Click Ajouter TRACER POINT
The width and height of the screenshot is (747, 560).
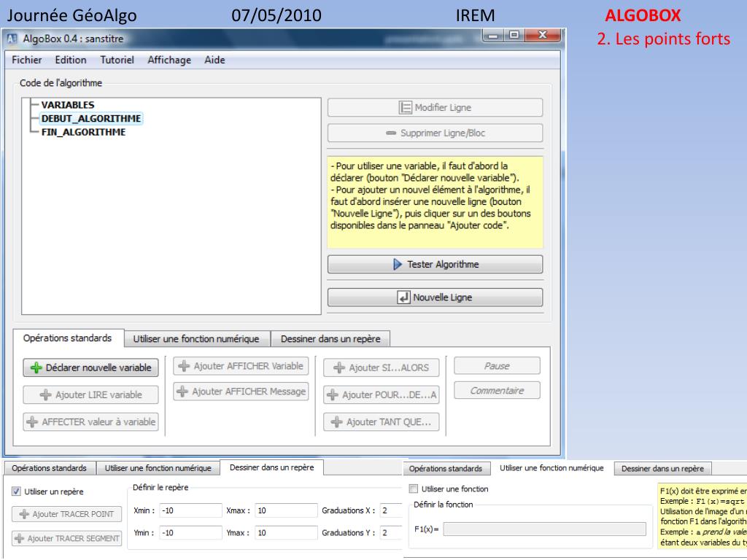tap(66, 514)
